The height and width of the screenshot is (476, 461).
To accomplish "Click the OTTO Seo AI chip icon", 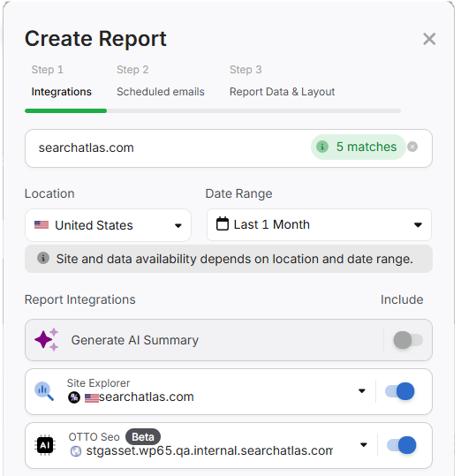I will pos(45,445).
